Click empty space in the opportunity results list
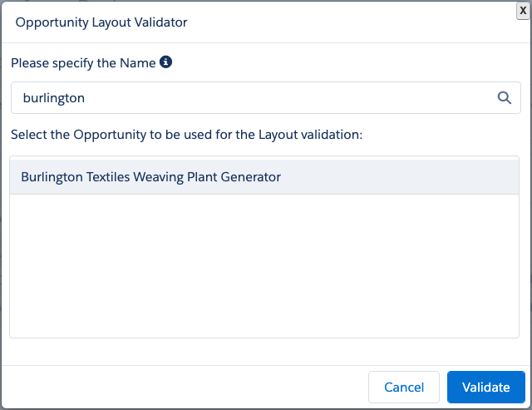Image resolution: width=532 pixels, height=410 pixels. pos(264,266)
